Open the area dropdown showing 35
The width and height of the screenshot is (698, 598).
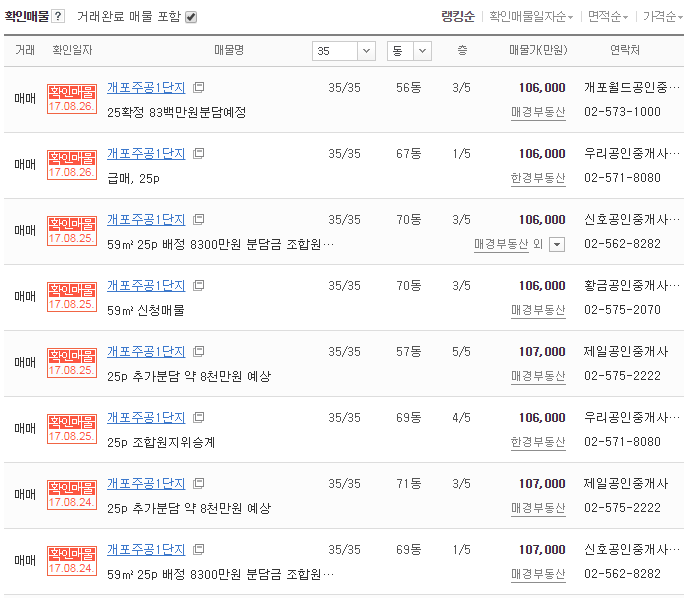coord(344,51)
